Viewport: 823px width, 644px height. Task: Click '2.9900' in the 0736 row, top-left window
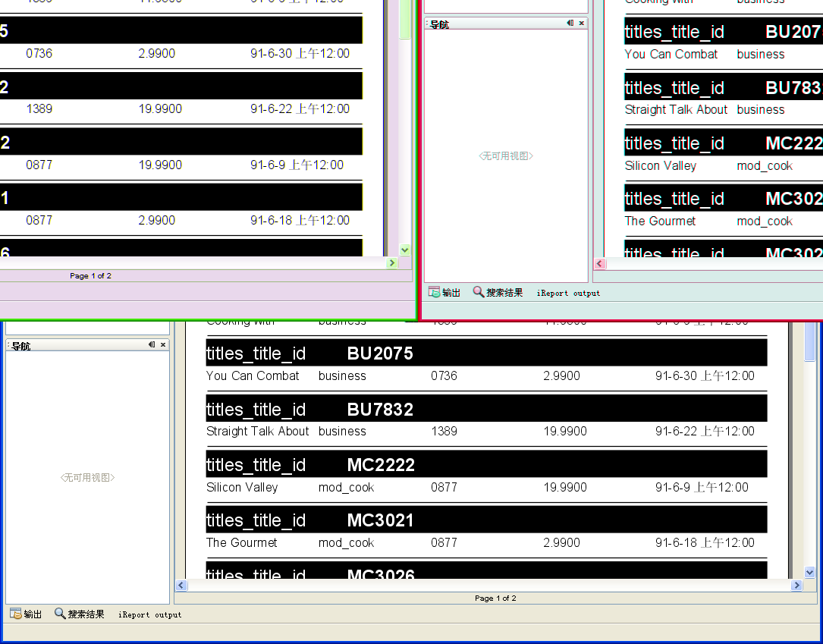[156, 54]
